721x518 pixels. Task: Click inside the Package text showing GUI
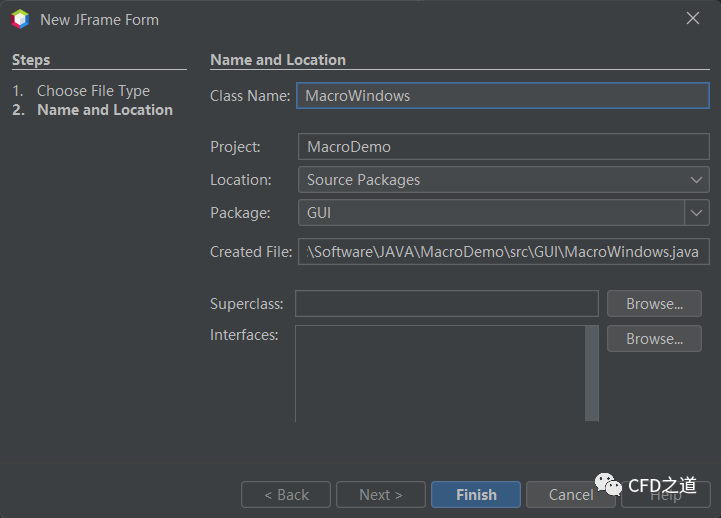[x=490, y=213]
